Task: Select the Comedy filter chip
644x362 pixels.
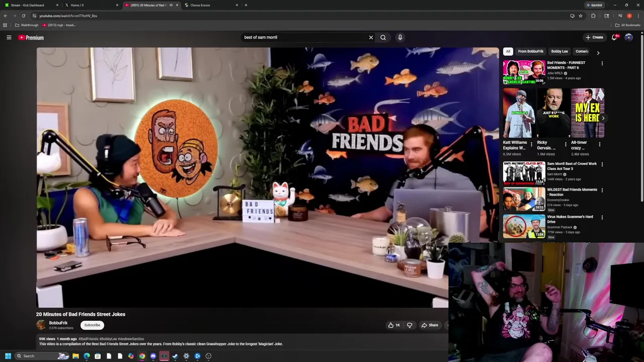Action: pyautogui.click(x=582, y=51)
